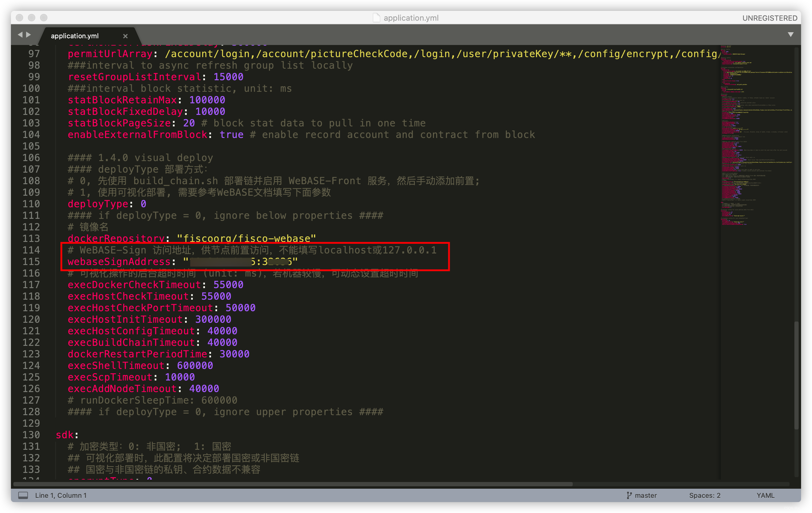Place cursor on deployType key

click(x=98, y=204)
